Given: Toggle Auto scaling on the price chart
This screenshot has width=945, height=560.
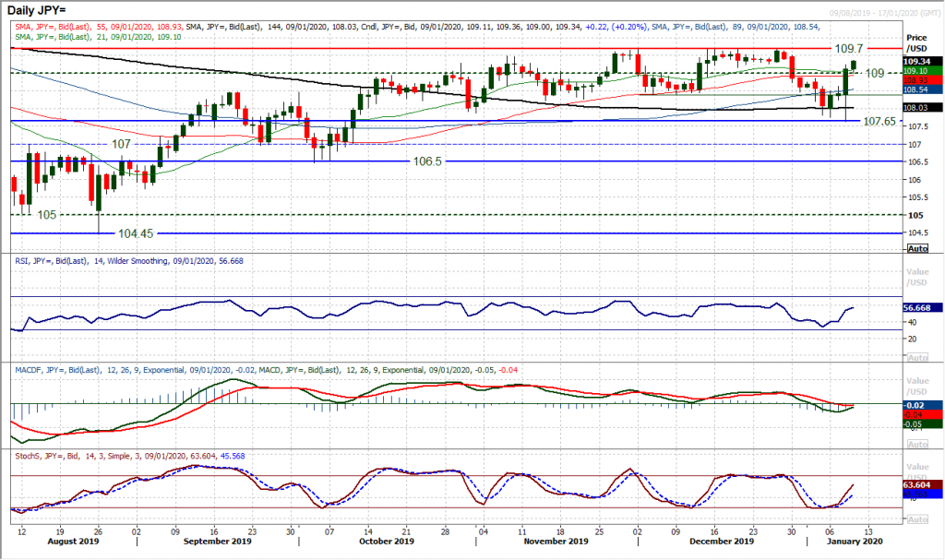Looking at the screenshot, I should click(918, 249).
